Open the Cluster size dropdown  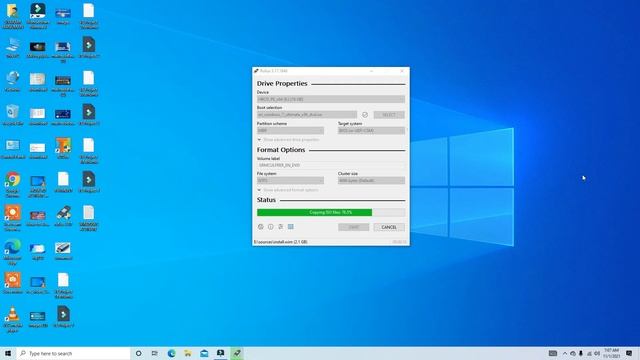click(x=371, y=180)
